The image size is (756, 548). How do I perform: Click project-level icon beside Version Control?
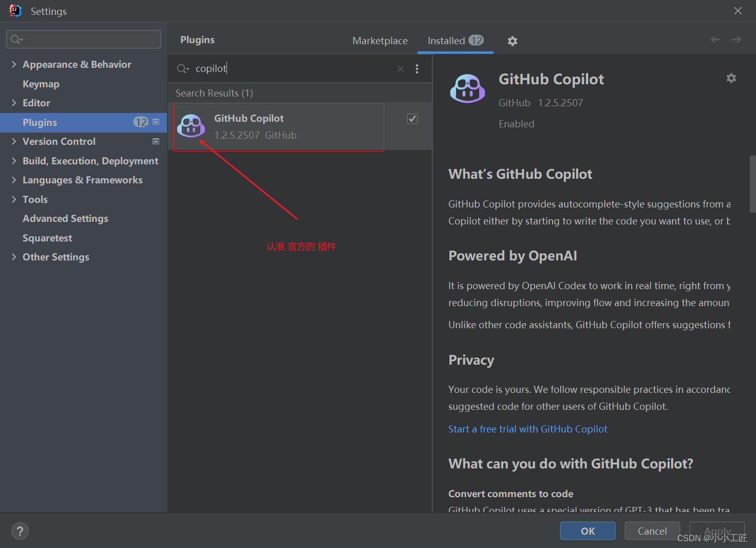pos(156,141)
